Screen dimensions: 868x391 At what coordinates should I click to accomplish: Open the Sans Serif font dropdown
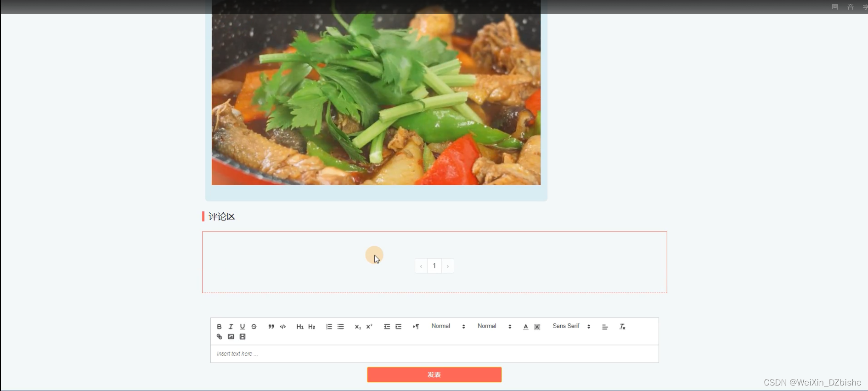[571, 326]
